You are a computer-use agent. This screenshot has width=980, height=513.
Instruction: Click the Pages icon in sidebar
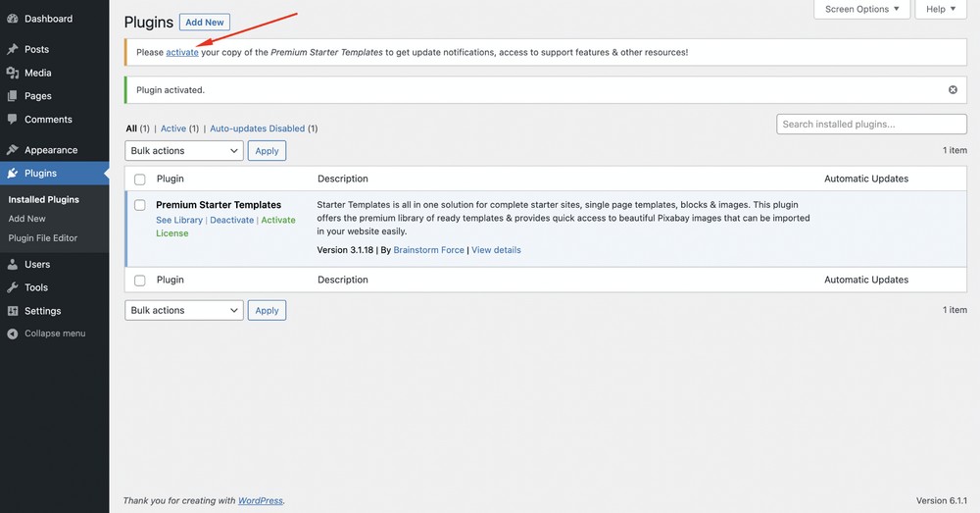[12, 96]
